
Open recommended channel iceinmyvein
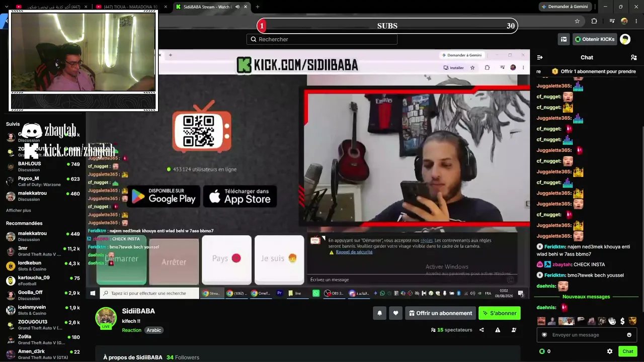tap(43, 310)
